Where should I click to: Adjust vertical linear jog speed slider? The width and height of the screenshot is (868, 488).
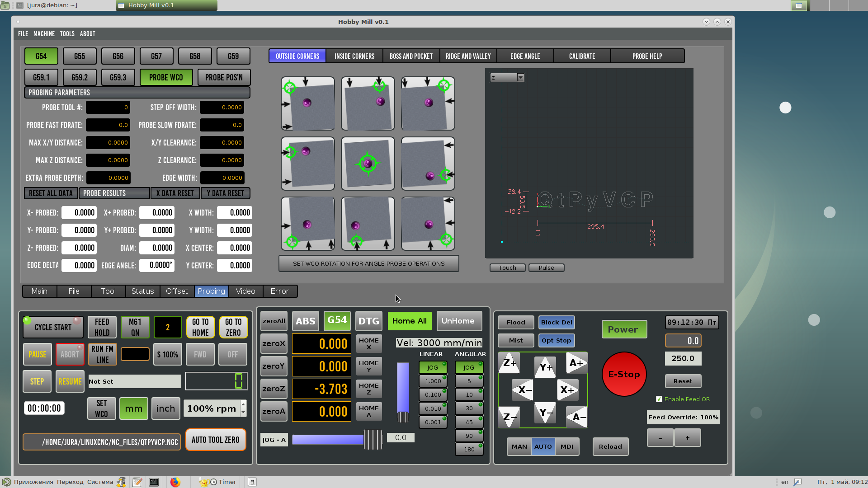pos(403,392)
